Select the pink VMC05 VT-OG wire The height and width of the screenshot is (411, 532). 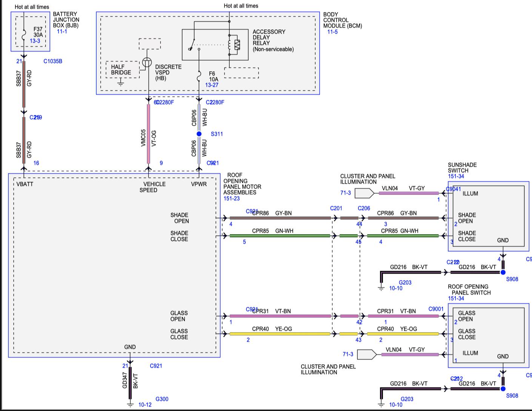click(148, 134)
